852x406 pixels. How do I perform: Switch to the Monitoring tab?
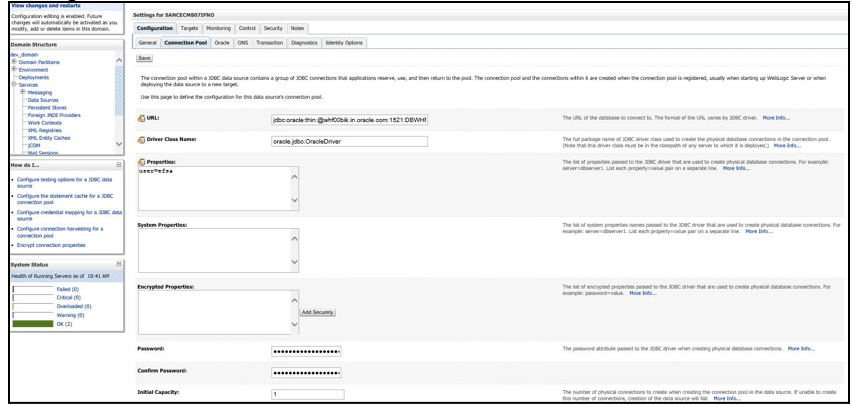pyautogui.click(x=218, y=28)
